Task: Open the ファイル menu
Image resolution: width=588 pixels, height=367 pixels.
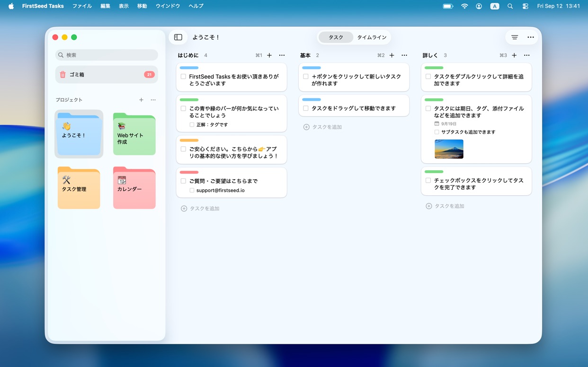Action: coord(82,6)
